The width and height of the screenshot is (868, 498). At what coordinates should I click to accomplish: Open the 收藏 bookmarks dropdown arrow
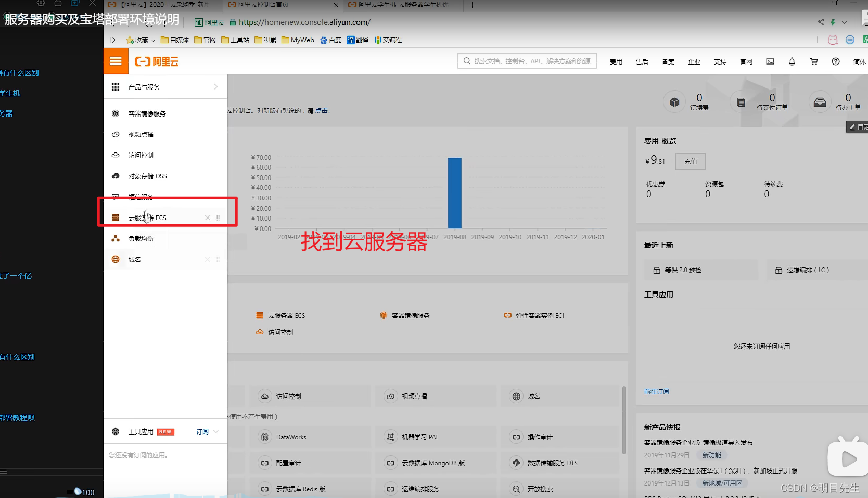[x=153, y=40]
